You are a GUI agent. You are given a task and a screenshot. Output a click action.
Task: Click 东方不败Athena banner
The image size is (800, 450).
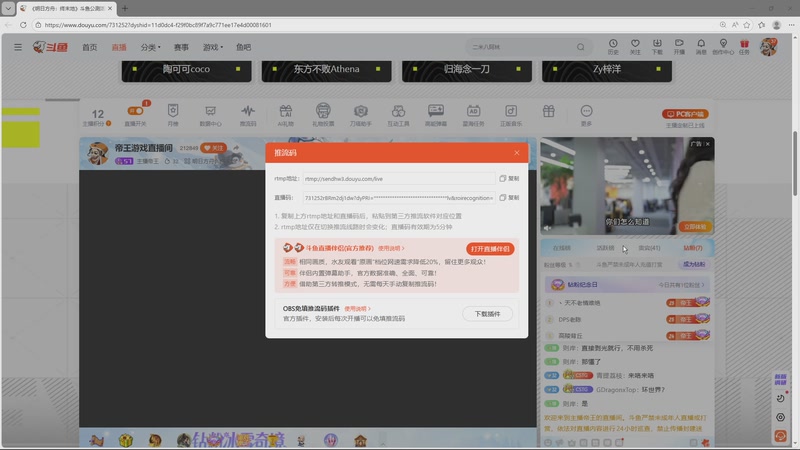327,70
